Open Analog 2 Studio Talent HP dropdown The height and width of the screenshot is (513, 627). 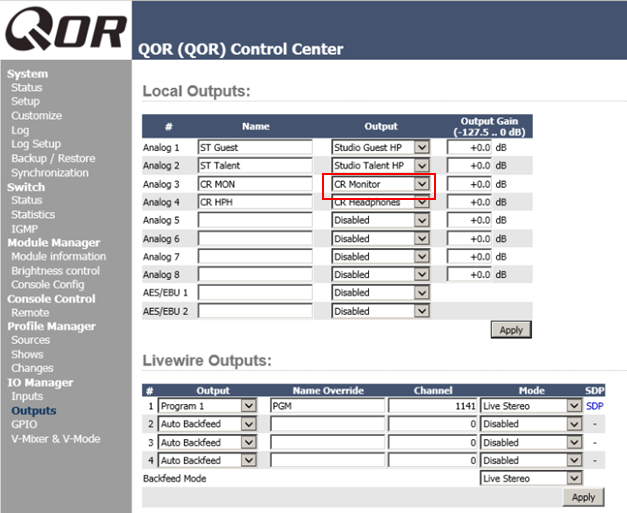(381, 166)
